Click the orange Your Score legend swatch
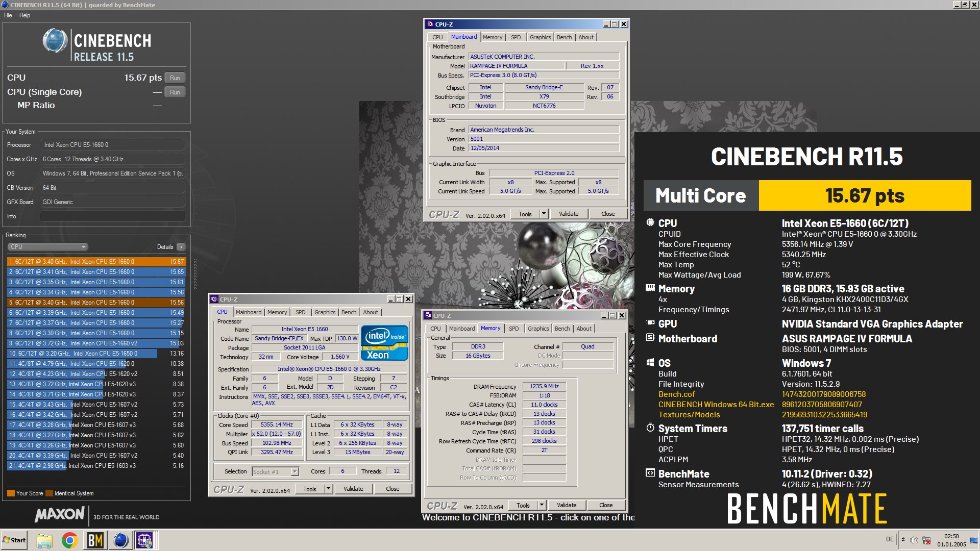Image resolution: width=980 pixels, height=551 pixels. tap(11, 493)
